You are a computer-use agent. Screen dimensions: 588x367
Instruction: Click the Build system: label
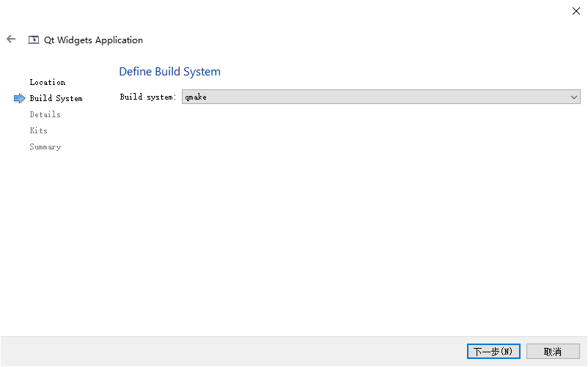pos(148,97)
